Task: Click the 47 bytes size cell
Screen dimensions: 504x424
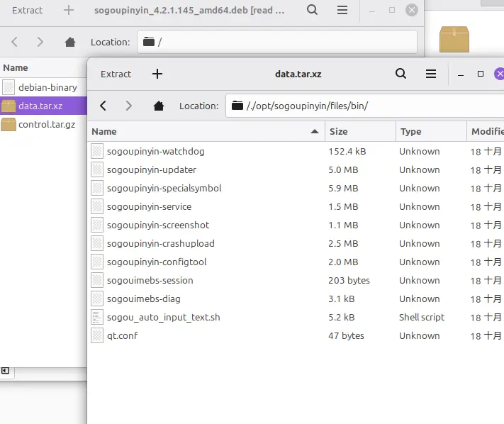Action: (x=346, y=335)
